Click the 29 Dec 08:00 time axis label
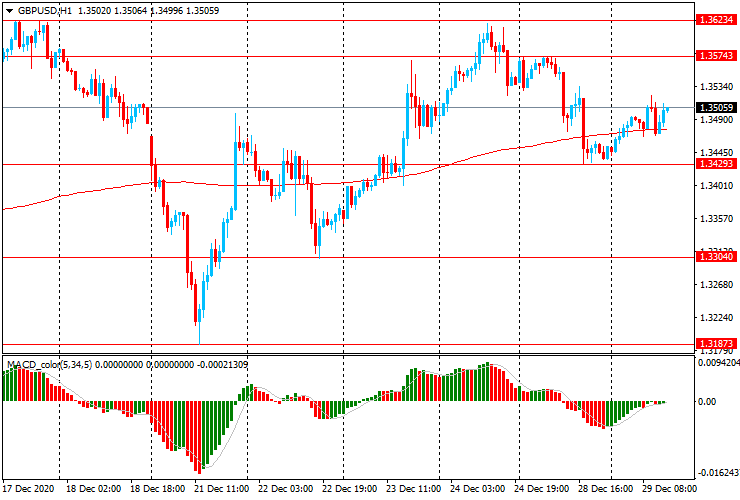 [669, 488]
